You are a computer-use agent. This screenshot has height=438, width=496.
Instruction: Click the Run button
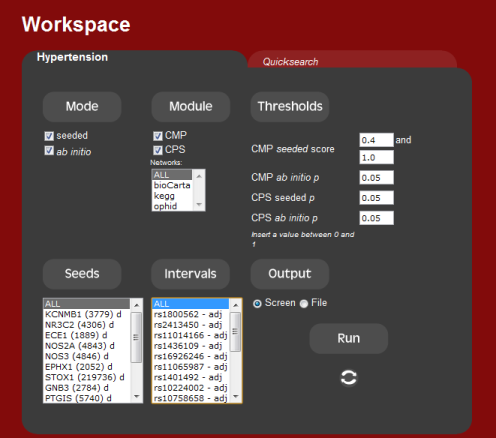pos(349,338)
